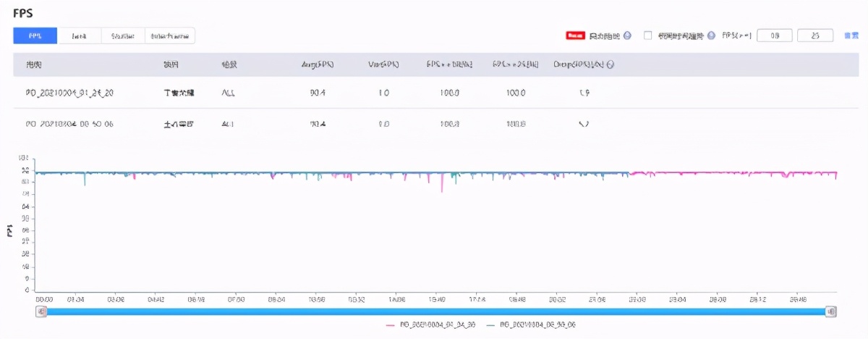868x339 pixels.
Task: Click the Avg(FPS) value in the second row
Action: [x=318, y=124]
